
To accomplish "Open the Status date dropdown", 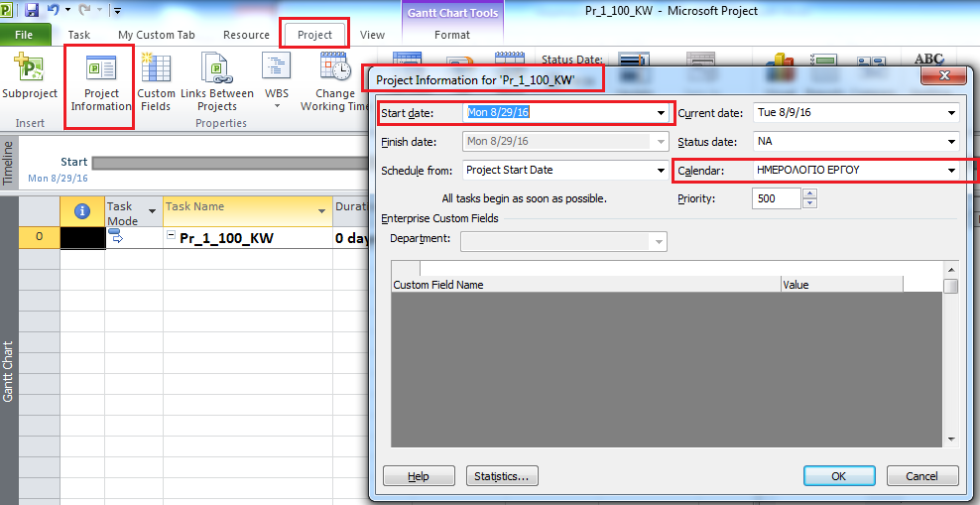I will click(951, 142).
